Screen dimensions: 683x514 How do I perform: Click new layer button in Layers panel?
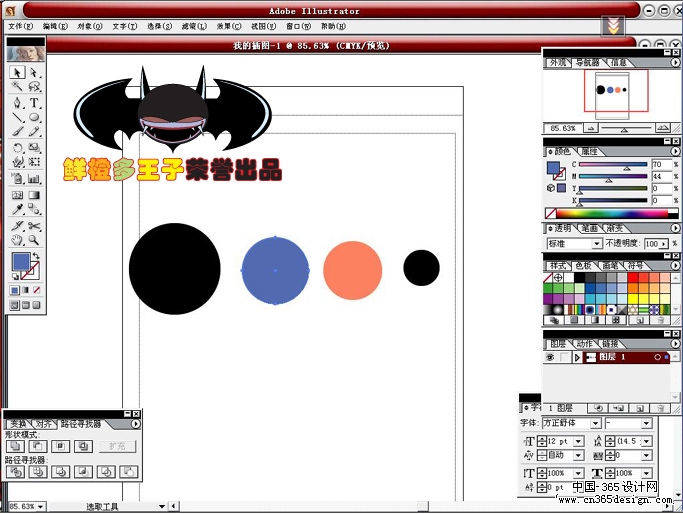[639, 408]
